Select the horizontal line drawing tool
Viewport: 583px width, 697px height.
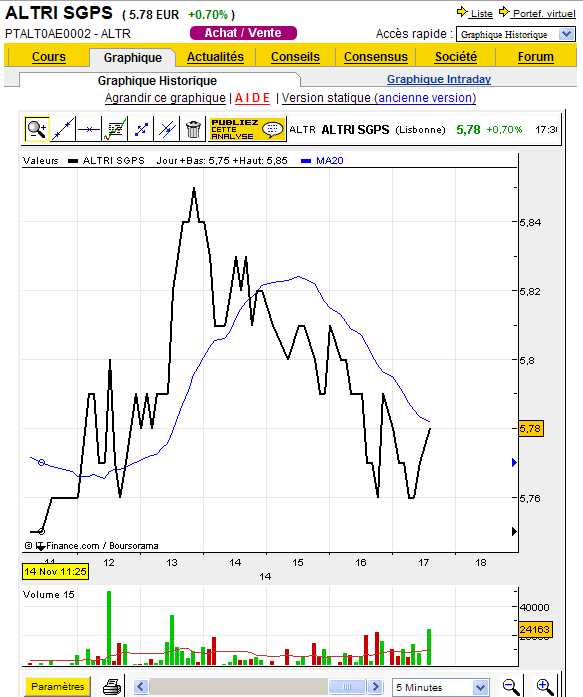(88, 129)
